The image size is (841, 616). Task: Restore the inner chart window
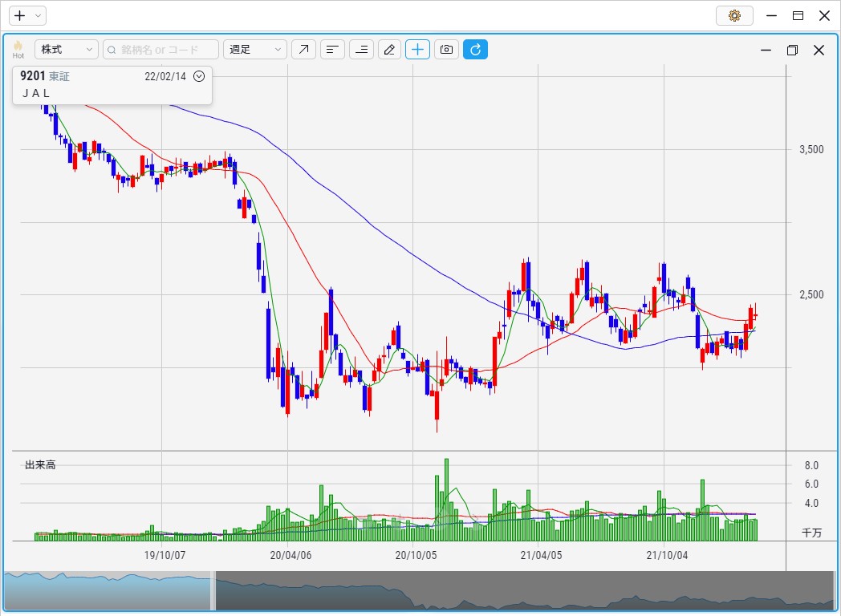tap(792, 50)
